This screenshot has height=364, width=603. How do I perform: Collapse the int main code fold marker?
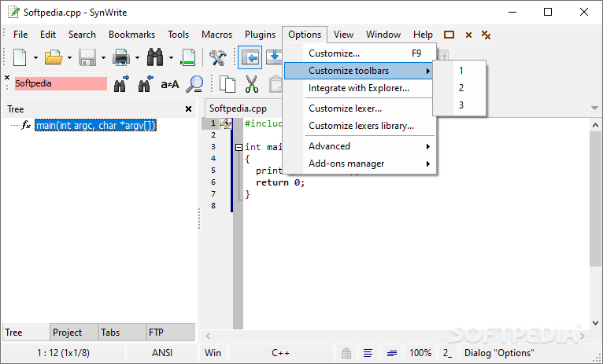click(x=239, y=147)
